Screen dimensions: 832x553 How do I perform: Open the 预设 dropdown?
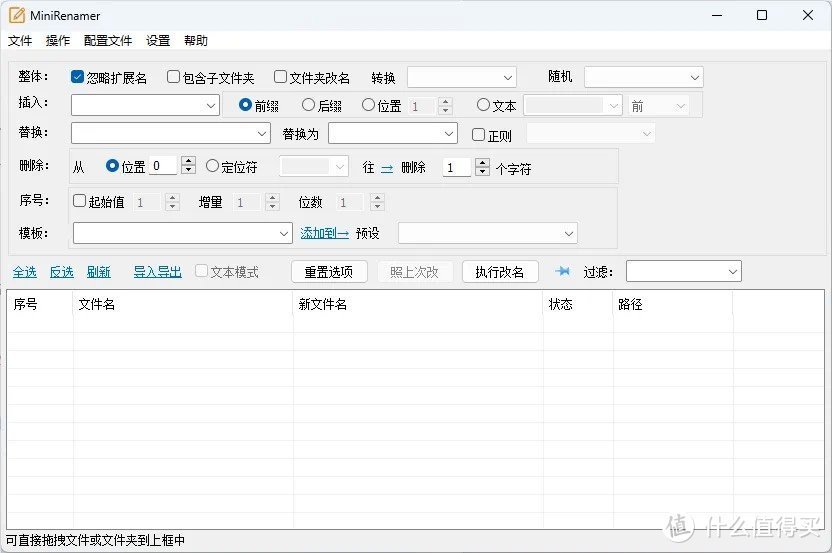pos(488,233)
